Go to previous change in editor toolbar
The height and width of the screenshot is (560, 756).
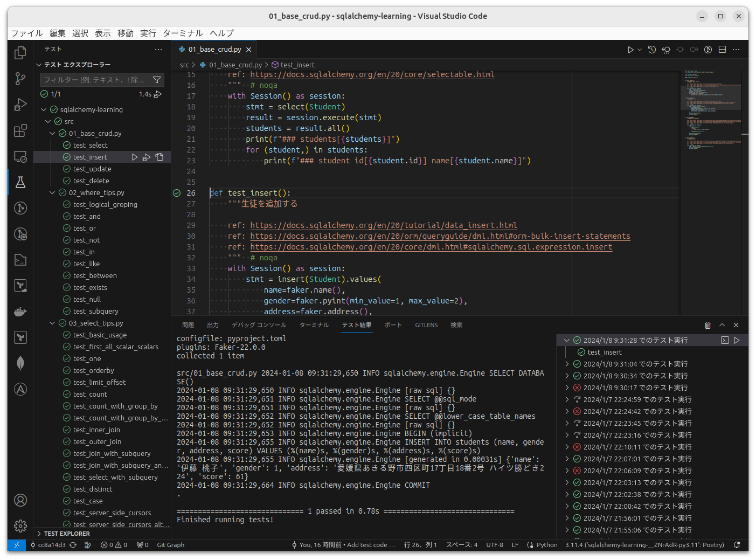tap(666, 50)
